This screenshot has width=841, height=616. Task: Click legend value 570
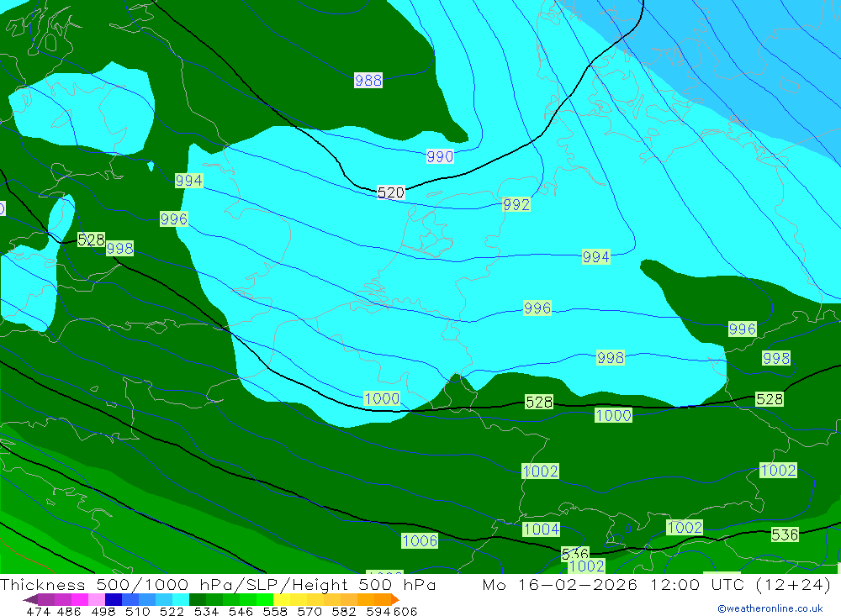pyautogui.click(x=309, y=611)
